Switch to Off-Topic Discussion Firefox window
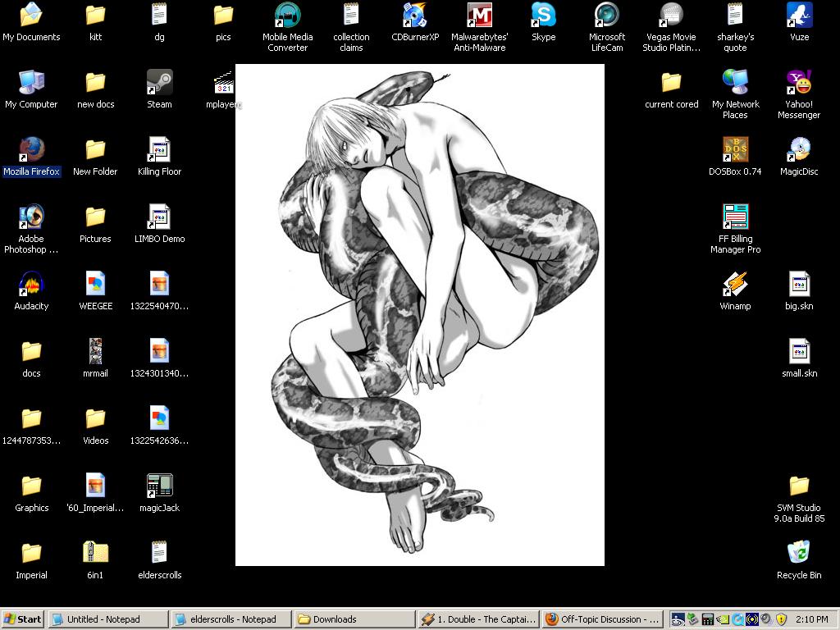Screen dimensions: 840x630 pos(602,619)
